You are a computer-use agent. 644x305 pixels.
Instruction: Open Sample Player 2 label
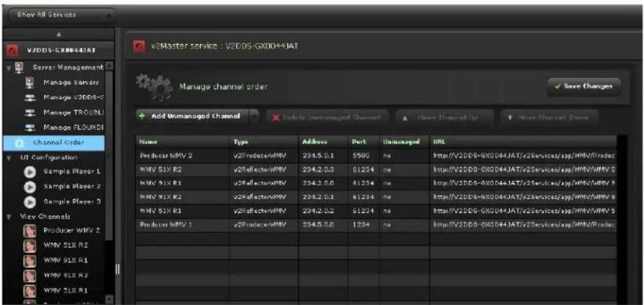coord(72,186)
